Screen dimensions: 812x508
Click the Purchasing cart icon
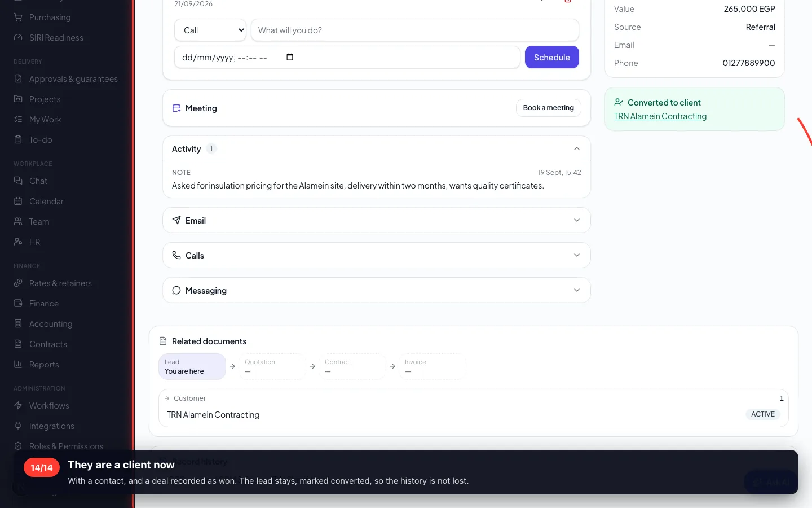pos(18,17)
